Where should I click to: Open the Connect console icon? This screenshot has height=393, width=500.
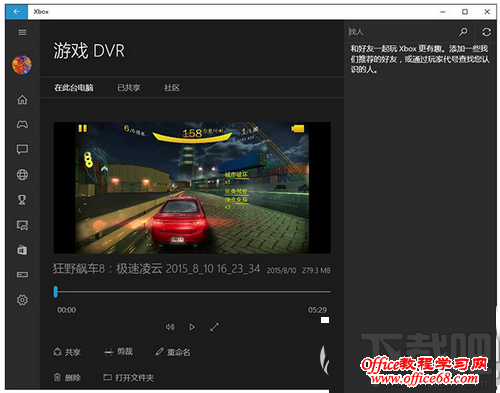click(22, 274)
